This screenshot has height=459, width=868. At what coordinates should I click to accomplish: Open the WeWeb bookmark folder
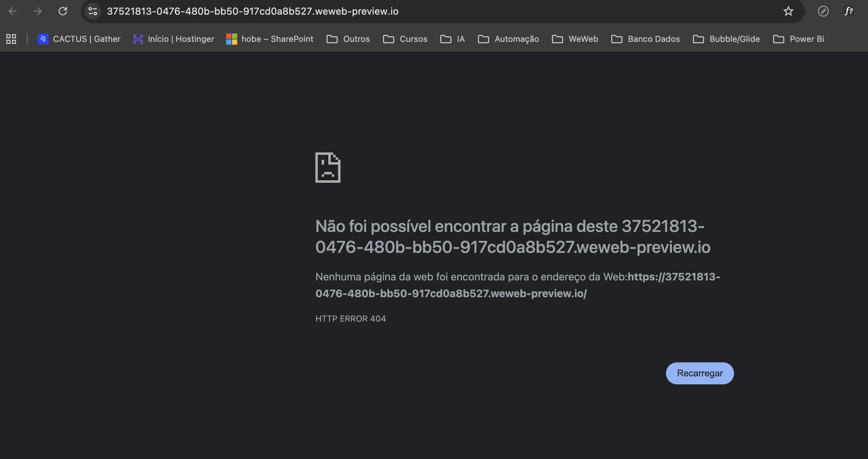575,39
